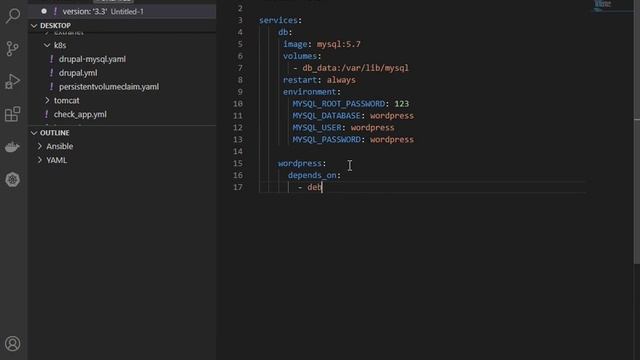The width and height of the screenshot is (640, 360).
Task: Expand the YAML outline node
Action: pyautogui.click(x=40, y=160)
